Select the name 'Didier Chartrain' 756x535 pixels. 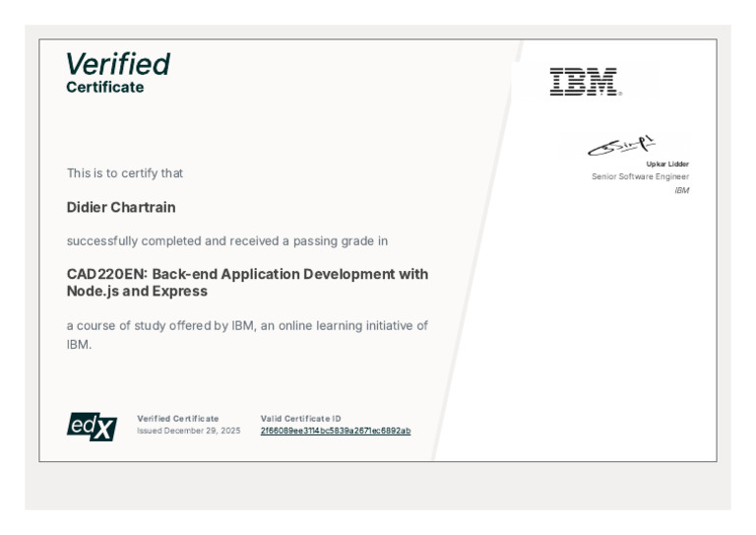coord(121,207)
